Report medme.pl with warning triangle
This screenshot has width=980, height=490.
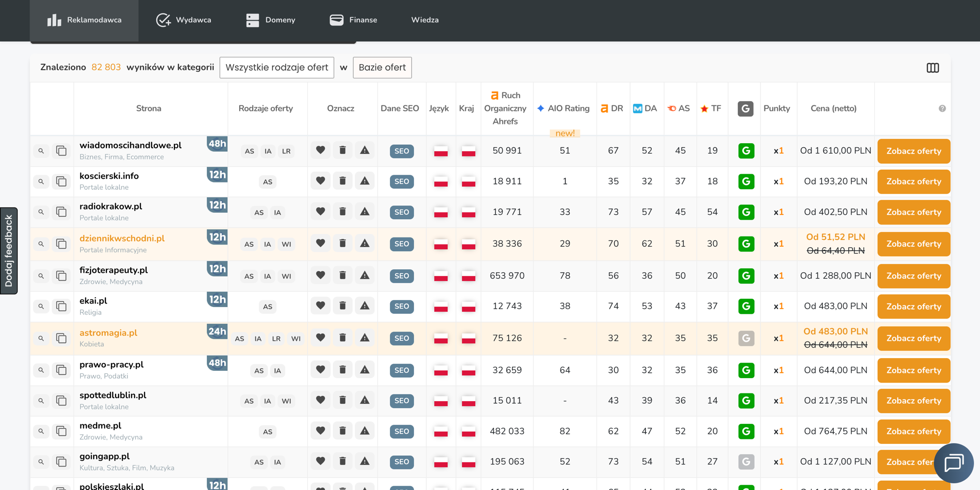click(365, 431)
